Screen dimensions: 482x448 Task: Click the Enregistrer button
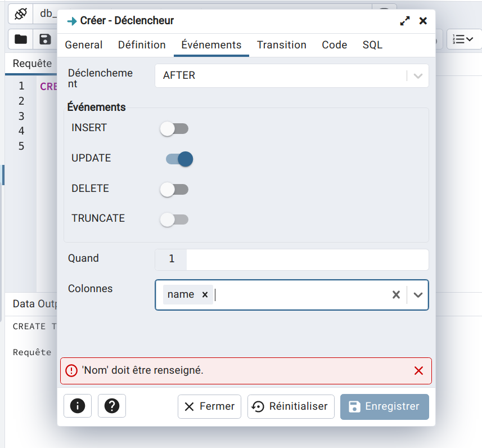tap(385, 406)
